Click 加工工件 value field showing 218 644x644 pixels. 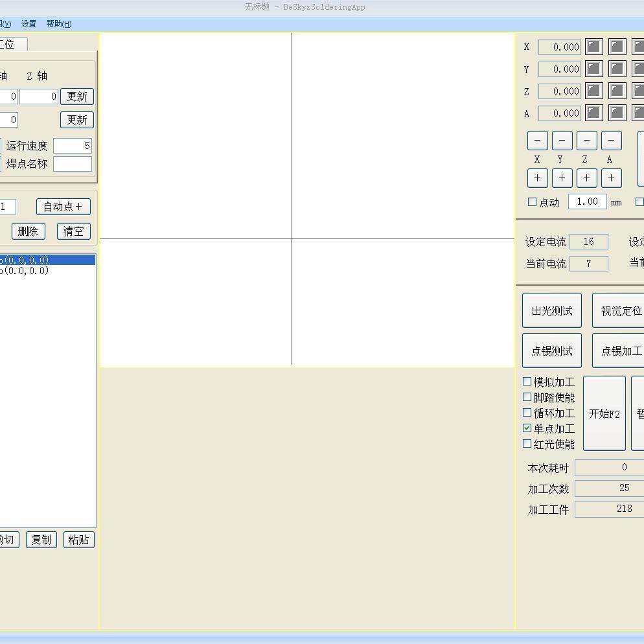point(610,509)
